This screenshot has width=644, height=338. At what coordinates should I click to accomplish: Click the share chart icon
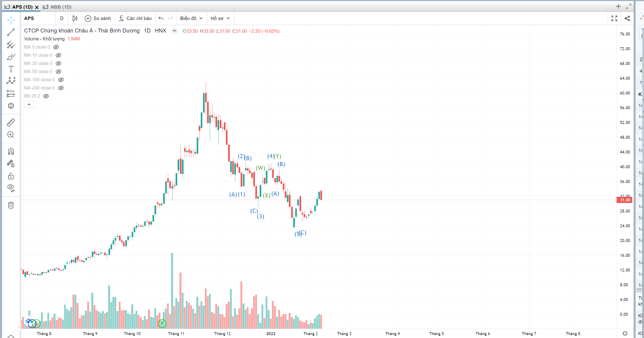[627, 18]
